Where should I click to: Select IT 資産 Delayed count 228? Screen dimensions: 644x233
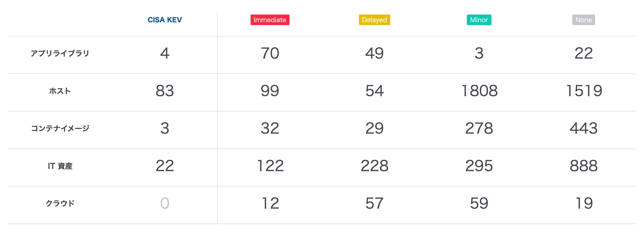click(374, 166)
